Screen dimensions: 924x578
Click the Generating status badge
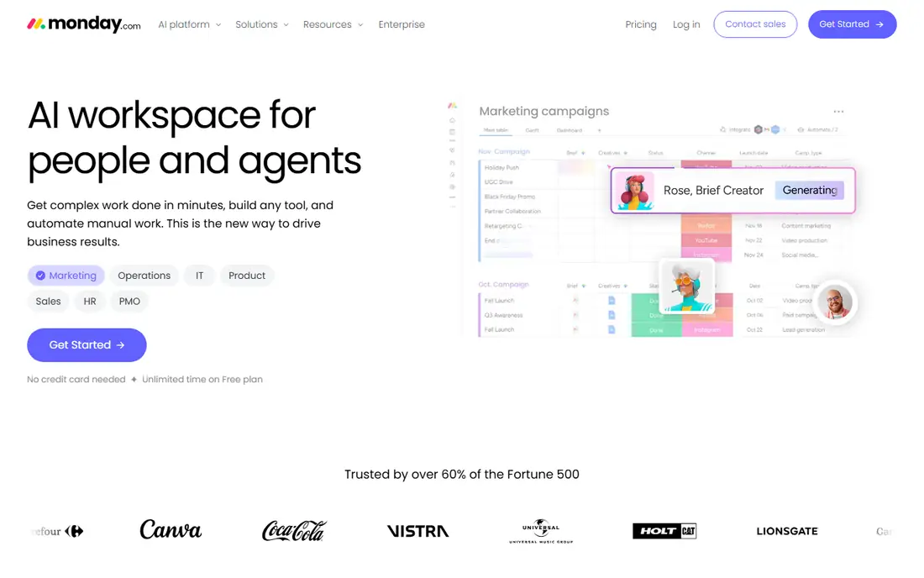tap(810, 191)
